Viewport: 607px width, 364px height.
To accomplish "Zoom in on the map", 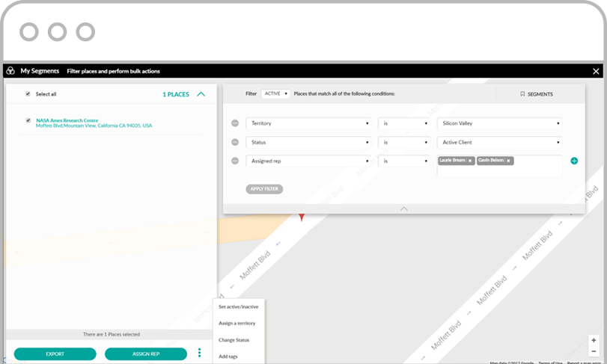I will pos(594,340).
